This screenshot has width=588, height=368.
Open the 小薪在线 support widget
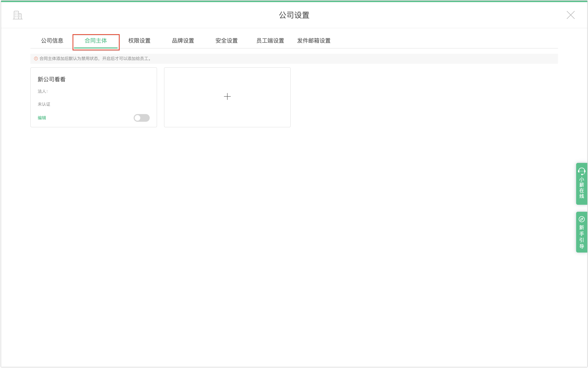coord(582,184)
